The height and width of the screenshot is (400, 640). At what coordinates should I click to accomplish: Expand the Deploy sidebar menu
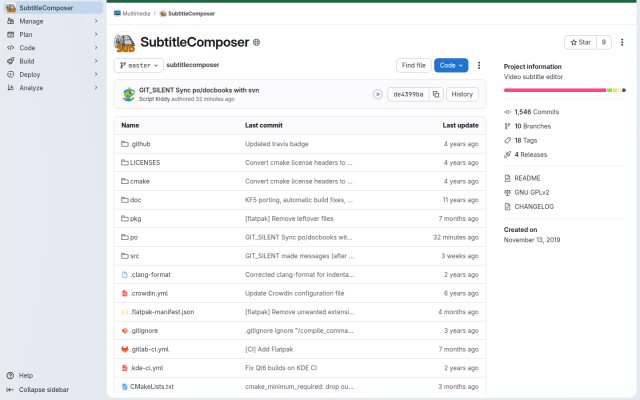point(52,75)
